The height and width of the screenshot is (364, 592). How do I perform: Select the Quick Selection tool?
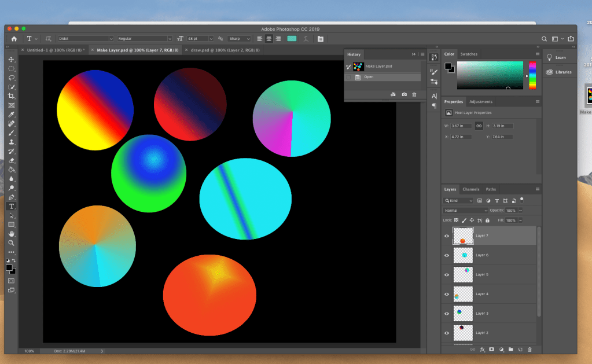click(x=12, y=87)
